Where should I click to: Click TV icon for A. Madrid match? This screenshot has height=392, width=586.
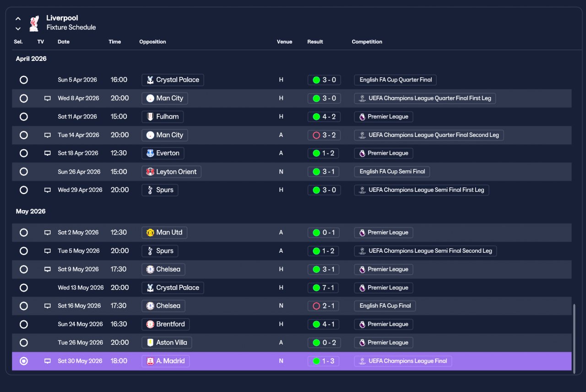click(x=48, y=361)
